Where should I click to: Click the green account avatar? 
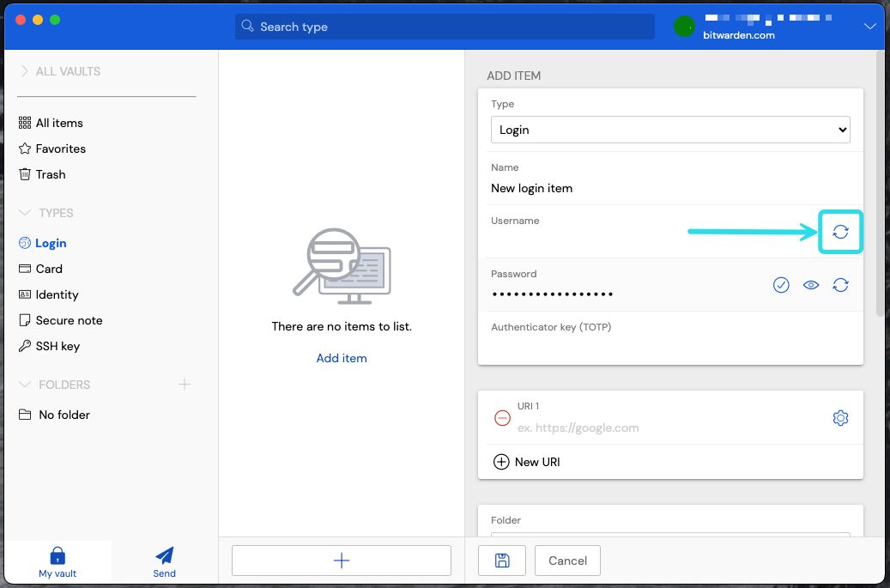(684, 27)
